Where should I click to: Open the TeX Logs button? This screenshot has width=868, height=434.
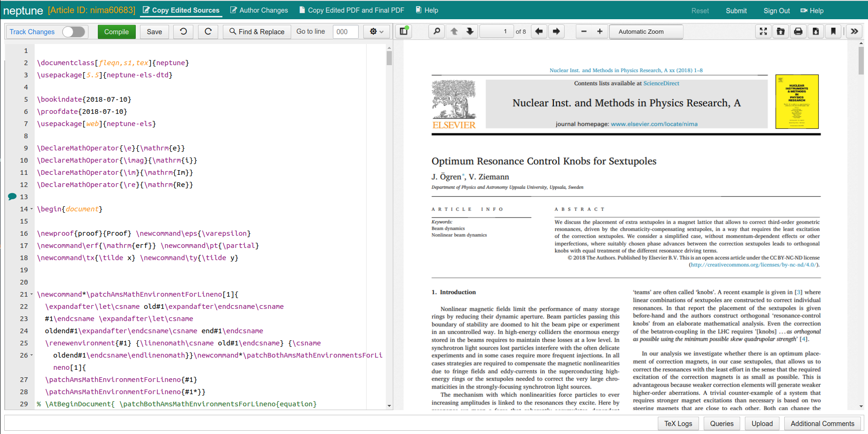(678, 423)
